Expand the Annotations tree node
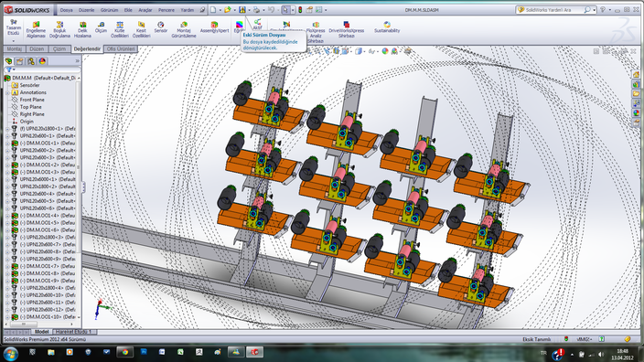 (7, 92)
